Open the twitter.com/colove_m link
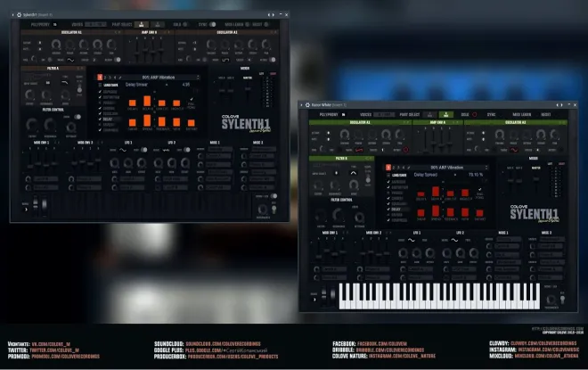This screenshot has height=370, width=588. (x=54, y=350)
